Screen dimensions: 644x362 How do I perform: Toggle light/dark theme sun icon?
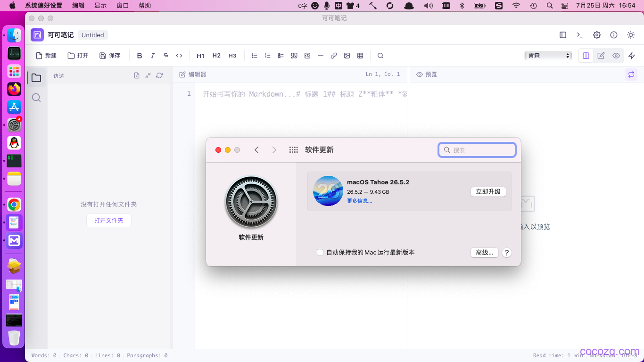pyautogui.click(x=631, y=35)
